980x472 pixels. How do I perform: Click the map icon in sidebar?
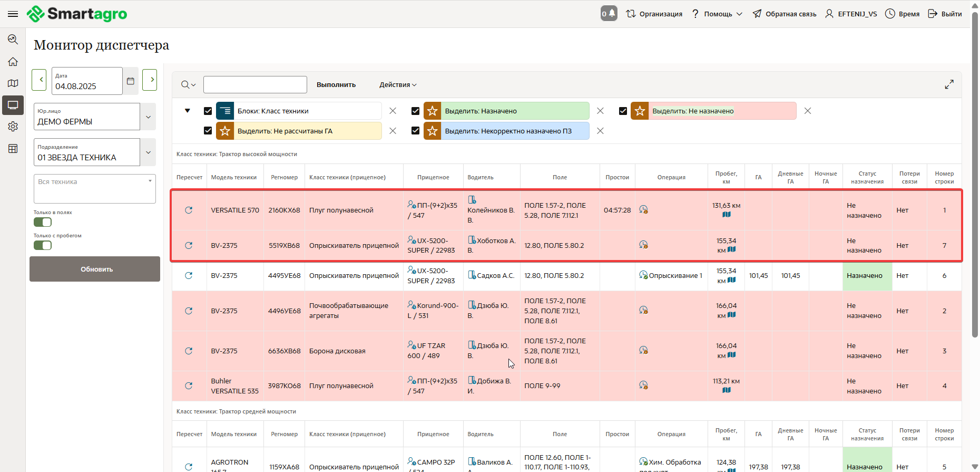[13, 83]
